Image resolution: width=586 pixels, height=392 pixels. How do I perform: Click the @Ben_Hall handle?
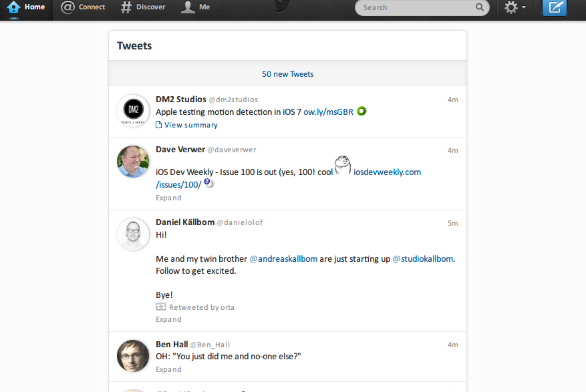pos(210,345)
